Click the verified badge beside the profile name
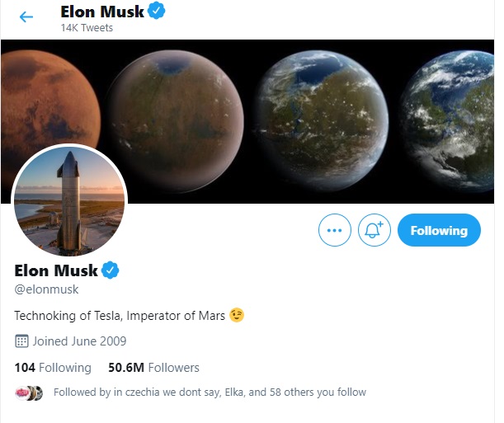This screenshot has height=423, width=504. pyautogui.click(x=110, y=270)
